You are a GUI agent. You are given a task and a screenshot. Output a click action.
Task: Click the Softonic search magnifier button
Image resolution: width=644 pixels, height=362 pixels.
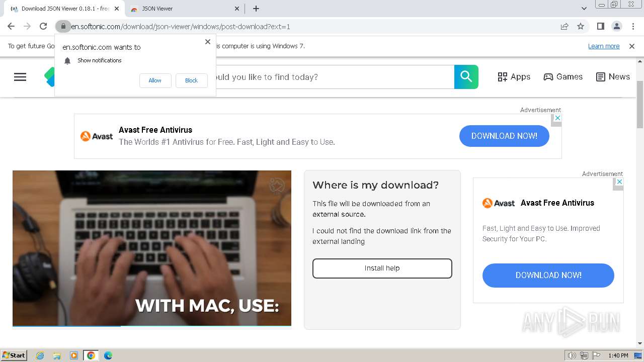(466, 77)
